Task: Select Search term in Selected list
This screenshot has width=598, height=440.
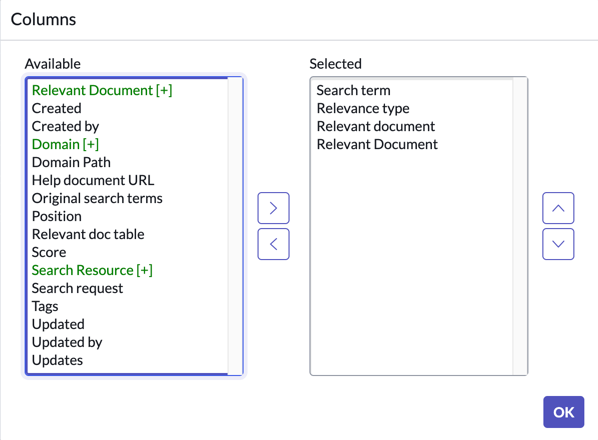Action: 354,90
